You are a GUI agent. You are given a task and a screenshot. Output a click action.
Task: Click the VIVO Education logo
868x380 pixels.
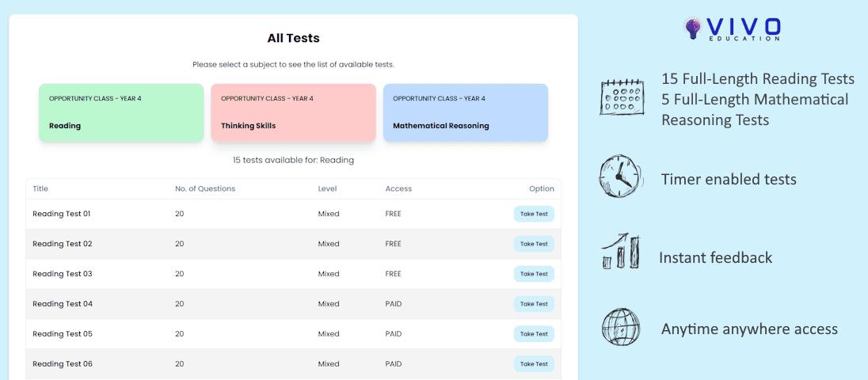(x=733, y=28)
